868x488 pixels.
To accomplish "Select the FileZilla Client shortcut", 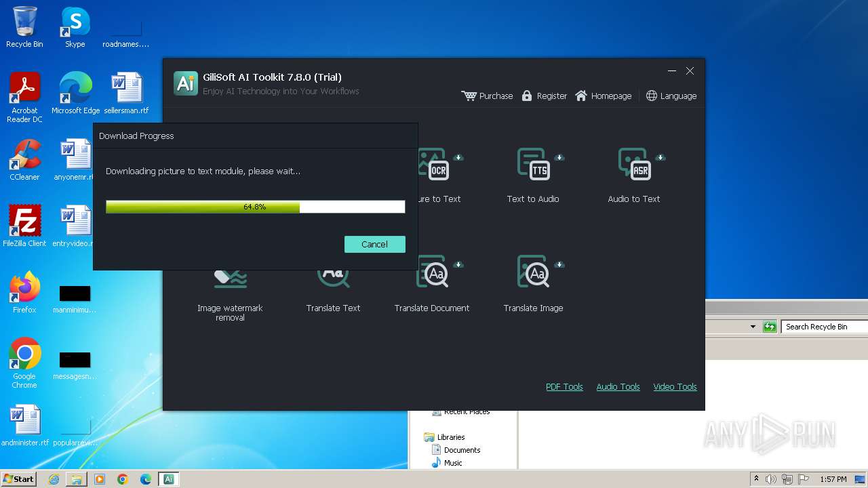I will [x=24, y=226].
